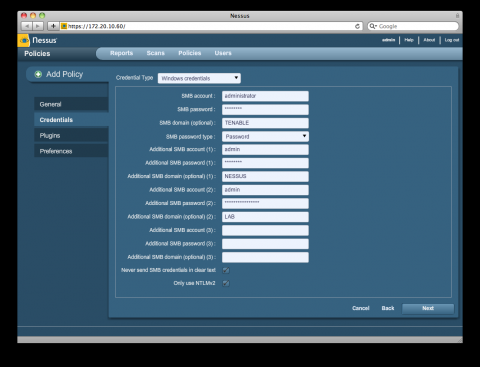
Task: Click the admin user link
Action: tap(388, 40)
